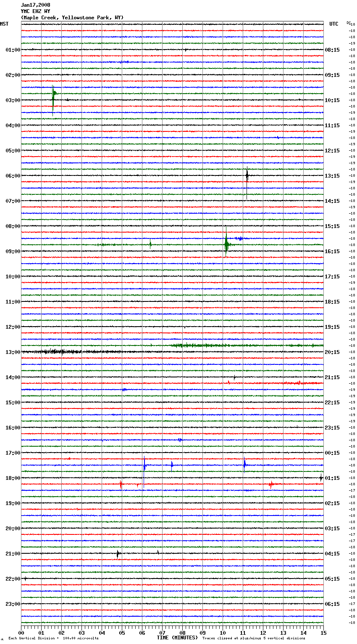The height and width of the screenshot is (644, 357).
Task: Click the MST time zone label
Action: point(4,24)
